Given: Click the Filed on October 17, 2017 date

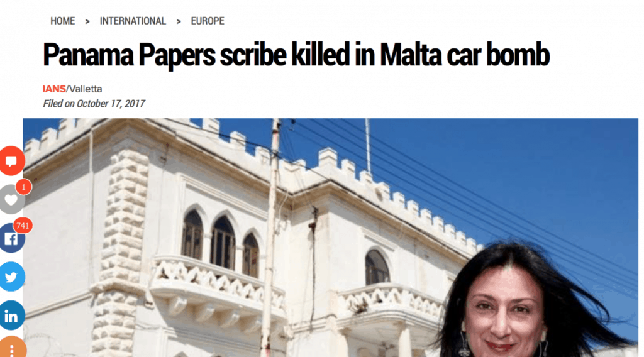Looking at the screenshot, I should [x=94, y=104].
